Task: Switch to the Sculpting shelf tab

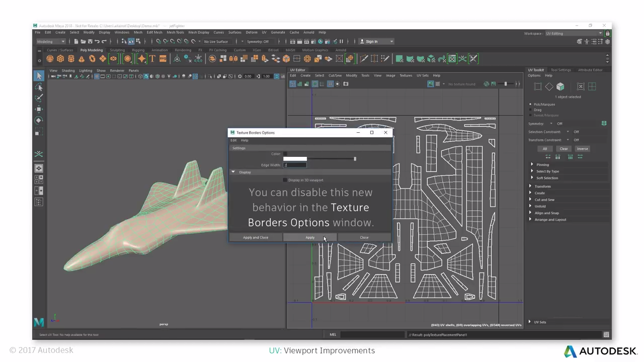Action: click(x=117, y=50)
